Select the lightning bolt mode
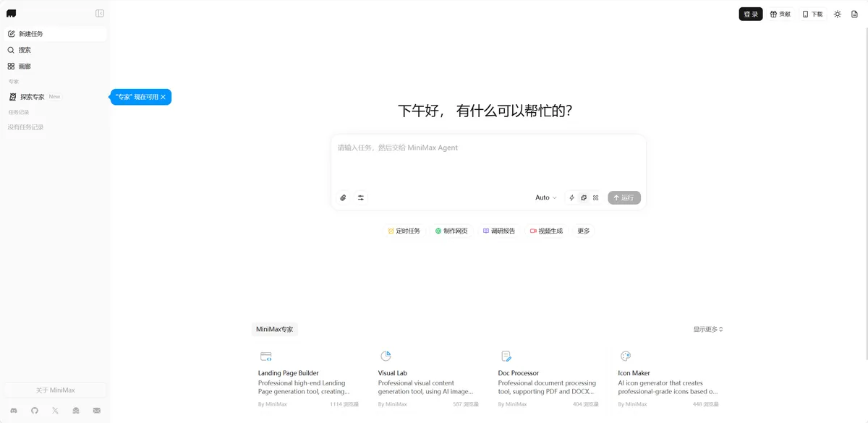This screenshot has width=868, height=423. [571, 197]
